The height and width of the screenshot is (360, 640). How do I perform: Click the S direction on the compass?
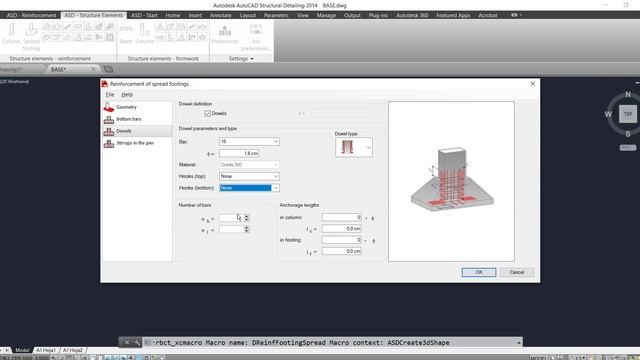(628, 134)
